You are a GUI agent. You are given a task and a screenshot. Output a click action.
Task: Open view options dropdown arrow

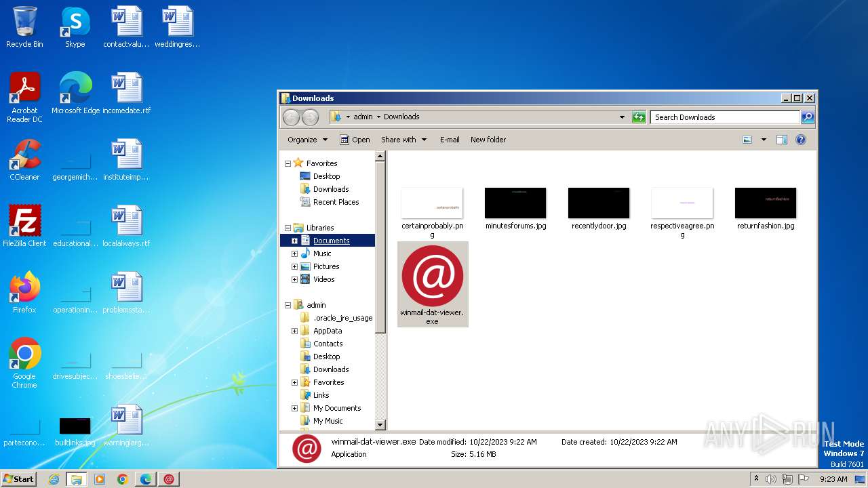[764, 140]
